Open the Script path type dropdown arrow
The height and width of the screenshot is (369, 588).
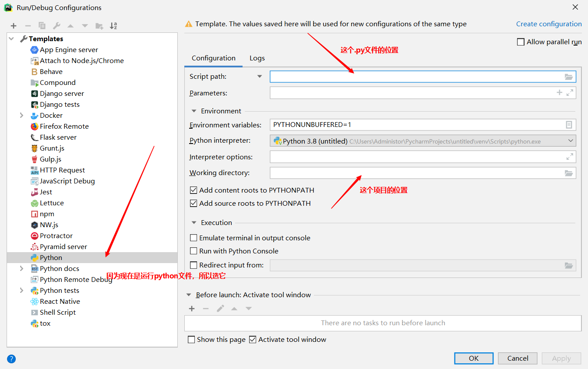[x=259, y=77]
